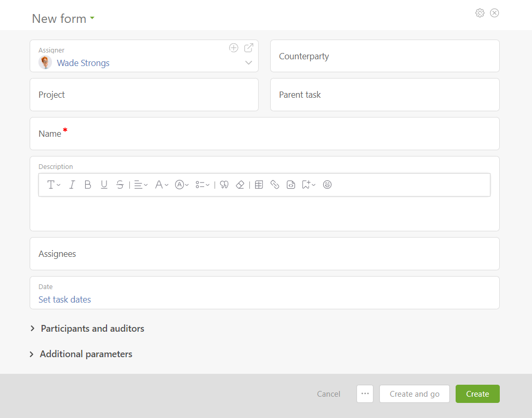Image resolution: width=532 pixels, height=418 pixels.
Task: Toggle italic formatting
Action: [72, 185]
